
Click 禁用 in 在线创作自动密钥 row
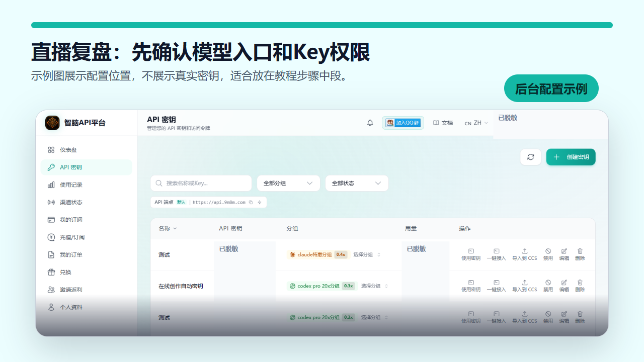pyautogui.click(x=548, y=286)
